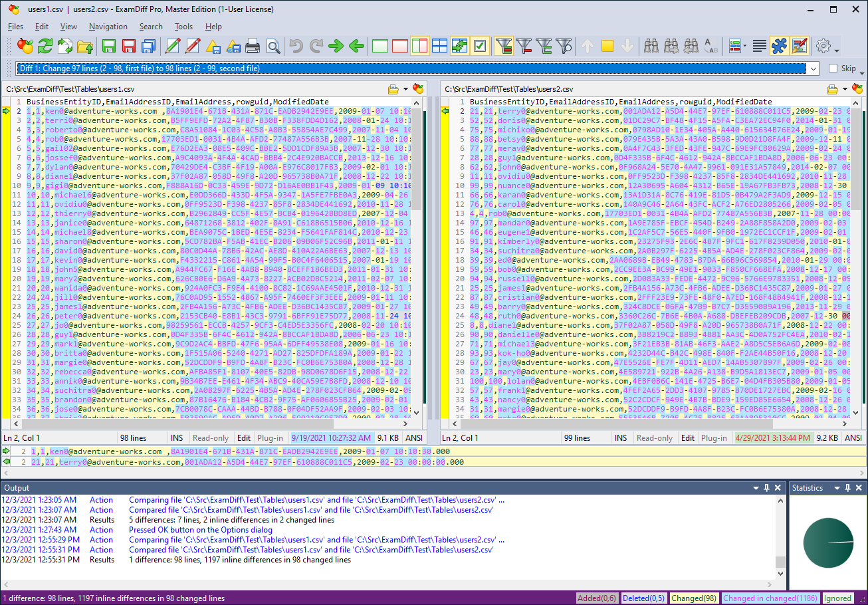The height and width of the screenshot is (605, 868).
Task: Click ANSI in the right pane status bar
Action: click(853, 438)
